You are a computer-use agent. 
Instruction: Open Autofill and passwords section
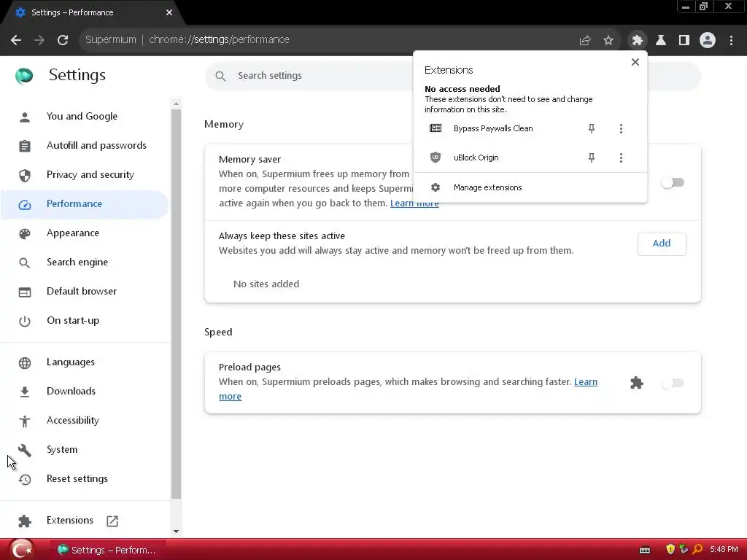84,146
